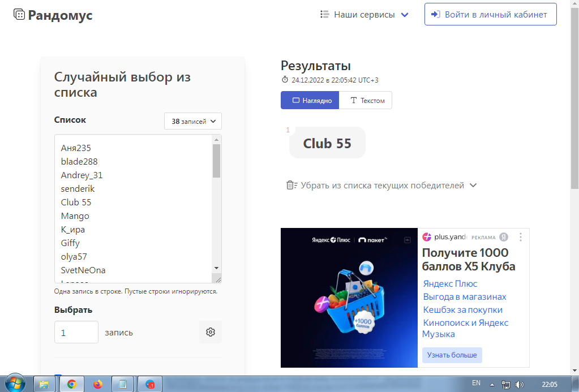Screen dimensions: 579x392
Task: Open the Notepad taskbar icon
Action: click(x=123, y=384)
